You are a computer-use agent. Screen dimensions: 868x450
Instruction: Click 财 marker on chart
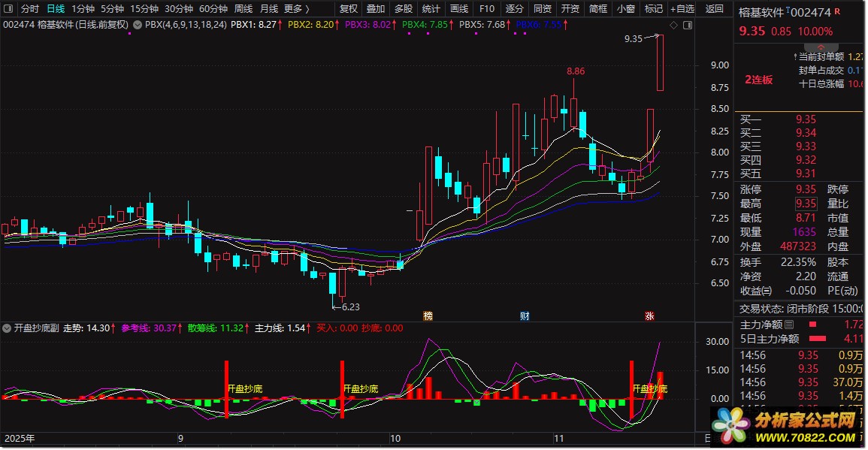click(x=525, y=316)
